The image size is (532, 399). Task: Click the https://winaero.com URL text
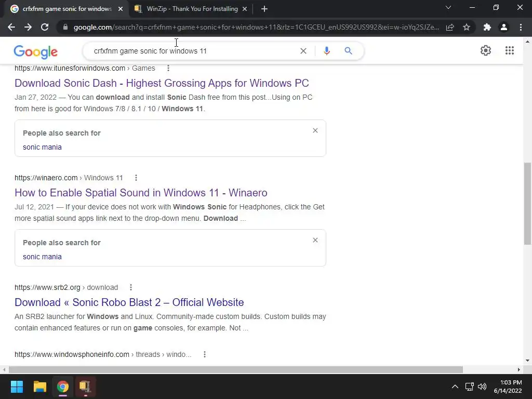coord(46,178)
